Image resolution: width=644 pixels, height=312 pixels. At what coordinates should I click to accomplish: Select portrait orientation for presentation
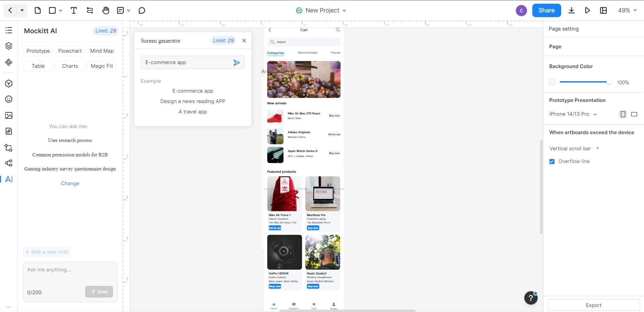623,114
